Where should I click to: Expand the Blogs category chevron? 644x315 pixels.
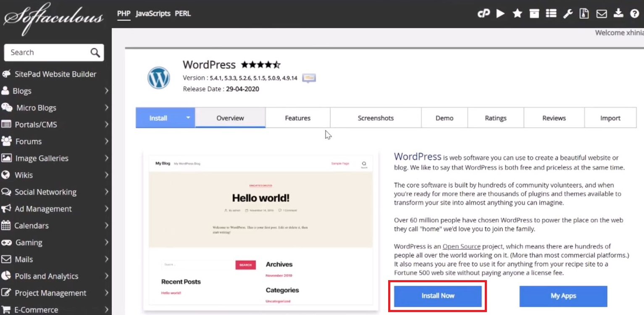(x=107, y=91)
